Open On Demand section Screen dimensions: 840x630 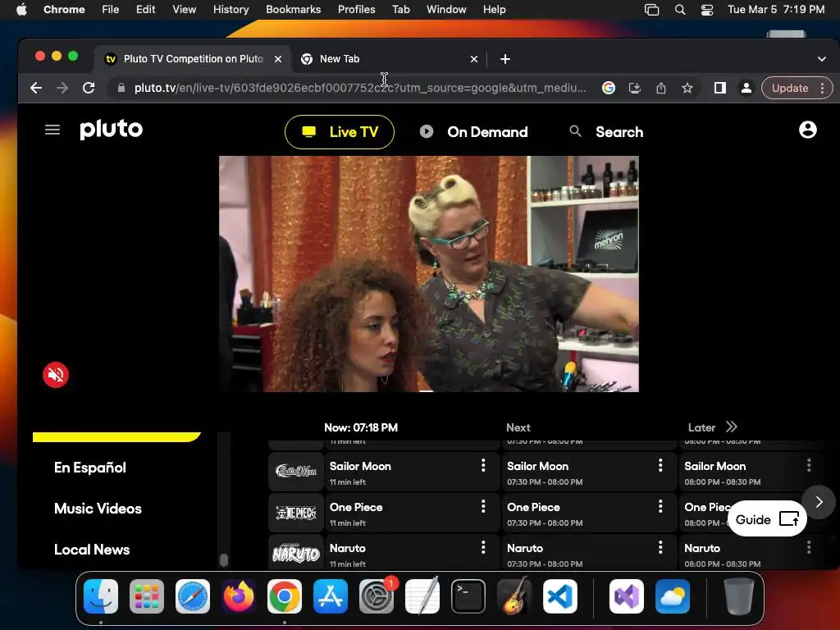point(474,132)
